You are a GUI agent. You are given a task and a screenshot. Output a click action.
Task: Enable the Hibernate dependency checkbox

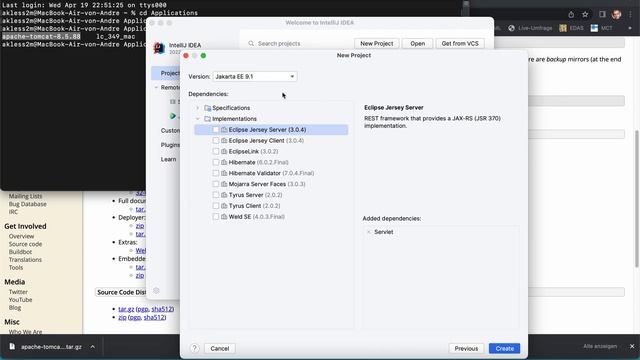point(216,162)
